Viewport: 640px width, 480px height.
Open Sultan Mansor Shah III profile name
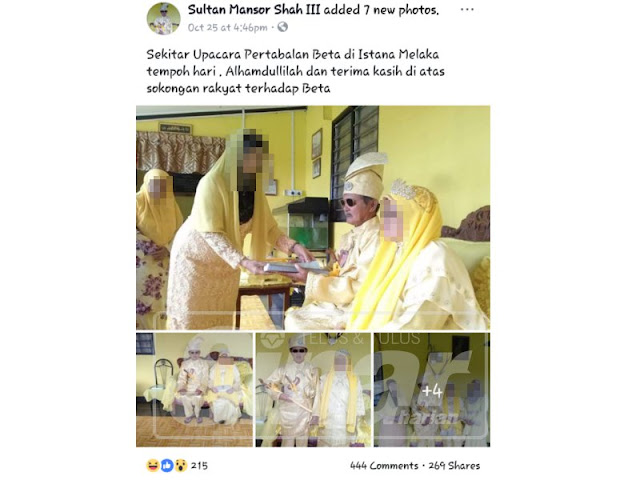(254, 9)
